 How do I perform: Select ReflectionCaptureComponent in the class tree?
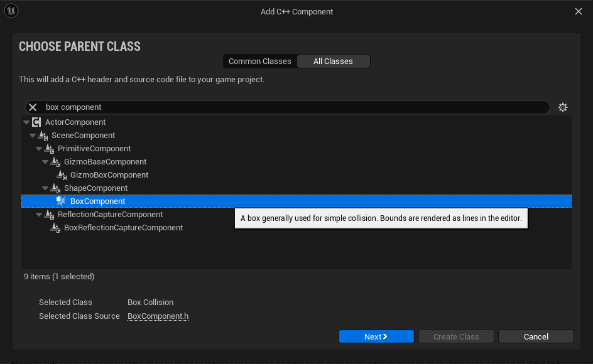(110, 215)
